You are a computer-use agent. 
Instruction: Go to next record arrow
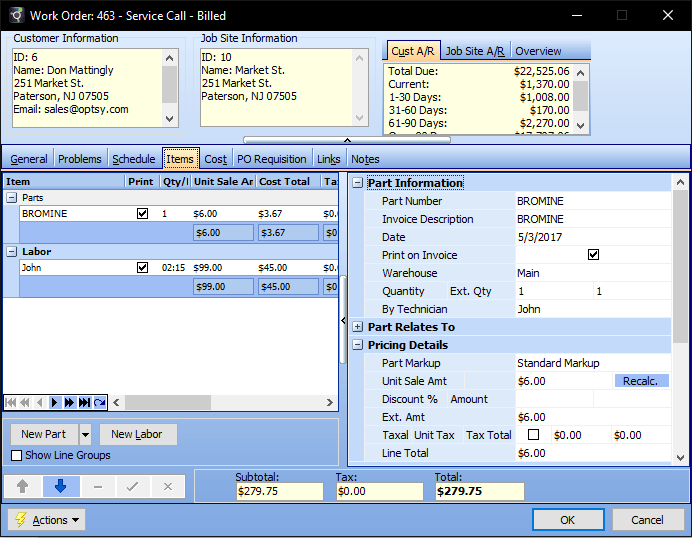point(54,402)
